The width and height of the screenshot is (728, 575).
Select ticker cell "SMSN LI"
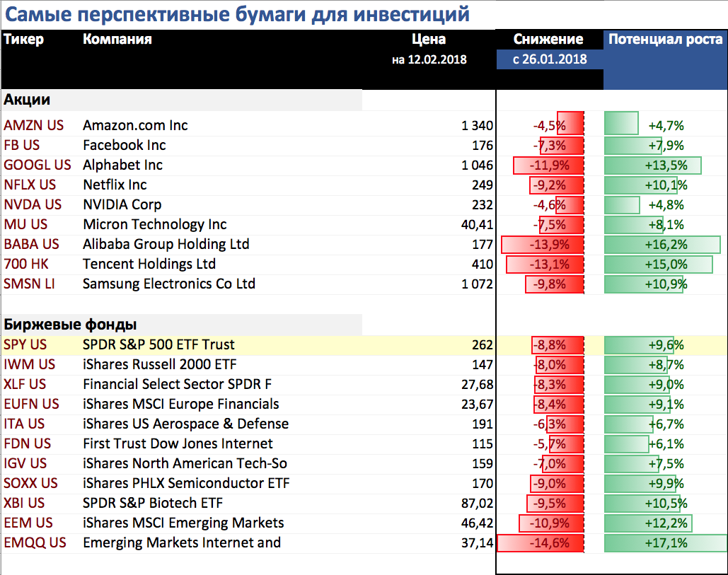[29, 284]
